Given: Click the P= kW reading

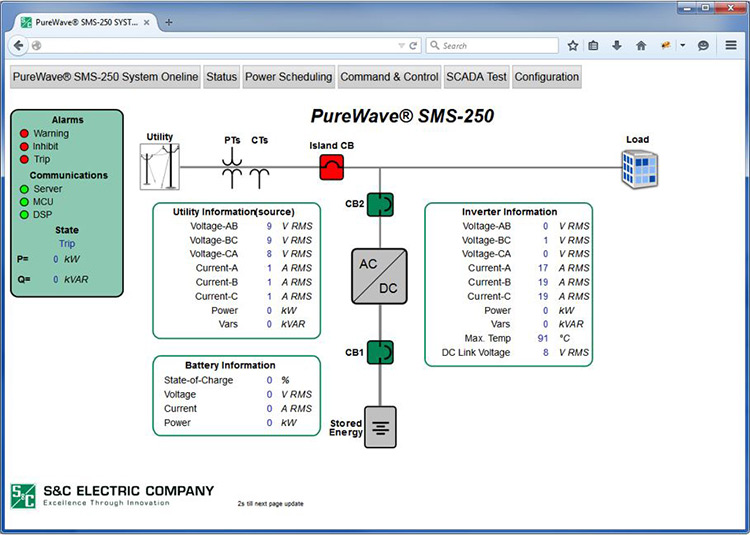Looking at the screenshot, I should pos(49,259).
